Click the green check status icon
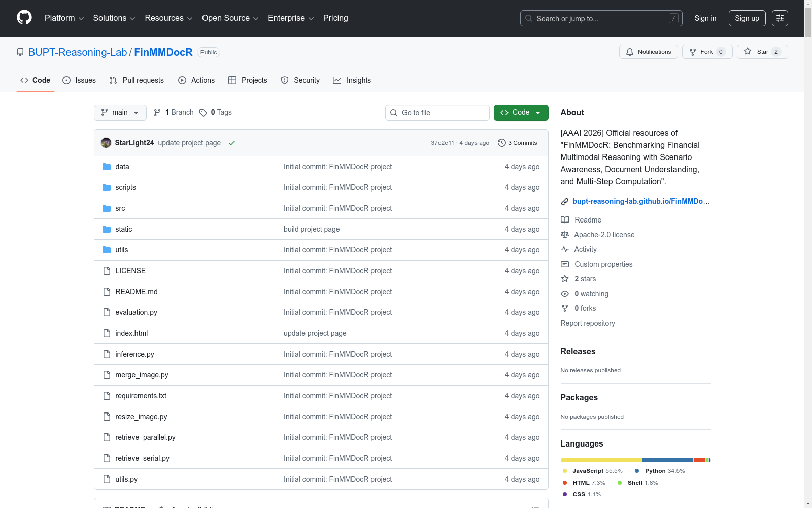Image resolution: width=812 pixels, height=508 pixels. tap(232, 143)
